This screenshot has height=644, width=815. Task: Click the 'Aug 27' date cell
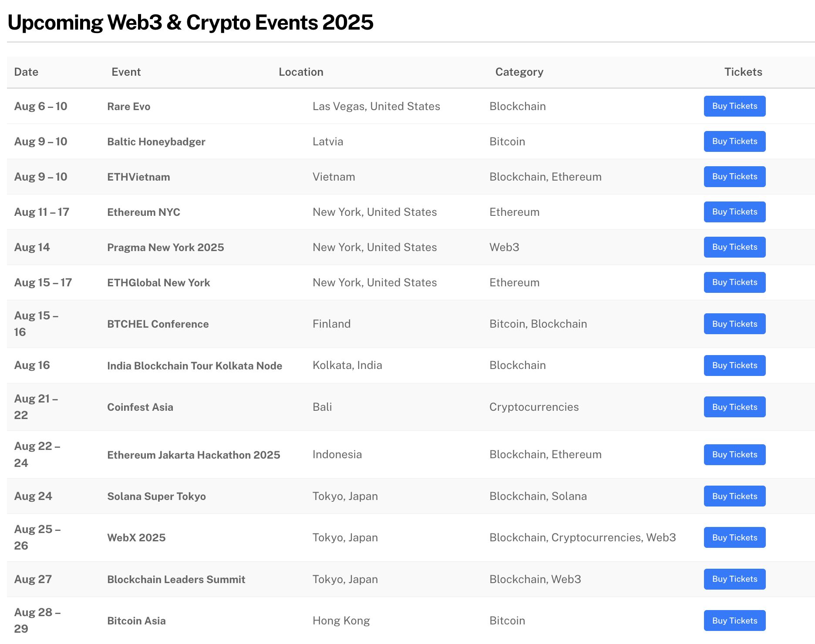33,580
